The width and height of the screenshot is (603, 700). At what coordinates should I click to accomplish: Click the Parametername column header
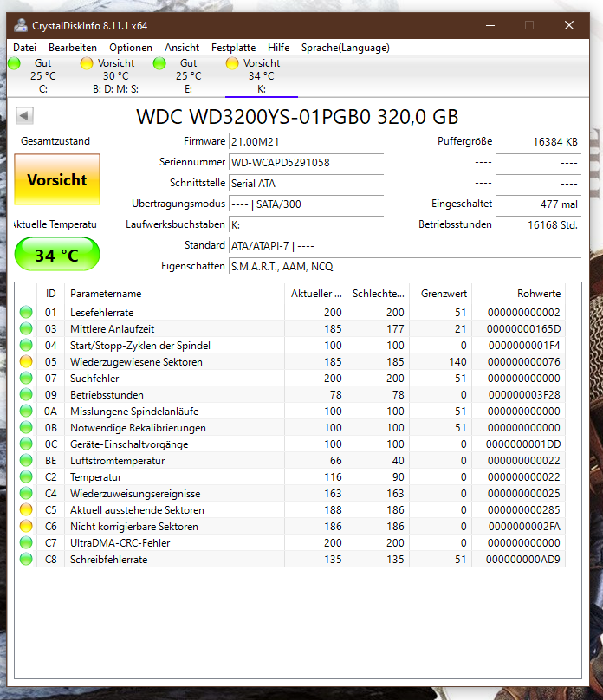click(174, 294)
